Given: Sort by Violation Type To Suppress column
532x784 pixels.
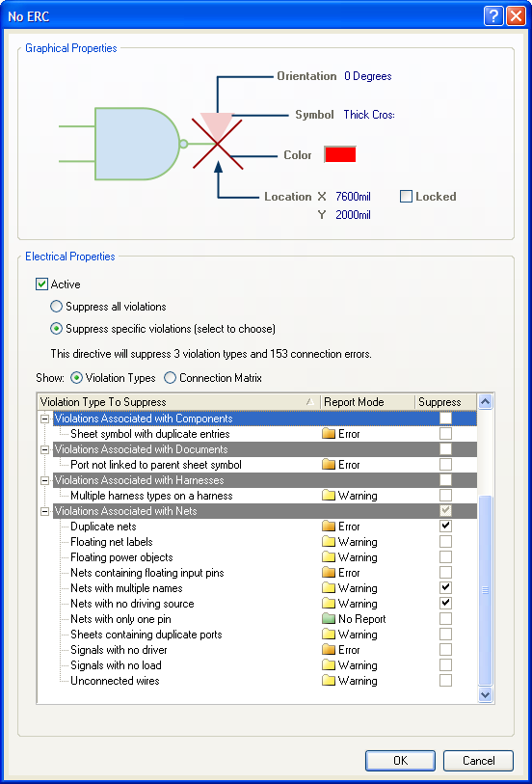Looking at the screenshot, I should (178, 402).
